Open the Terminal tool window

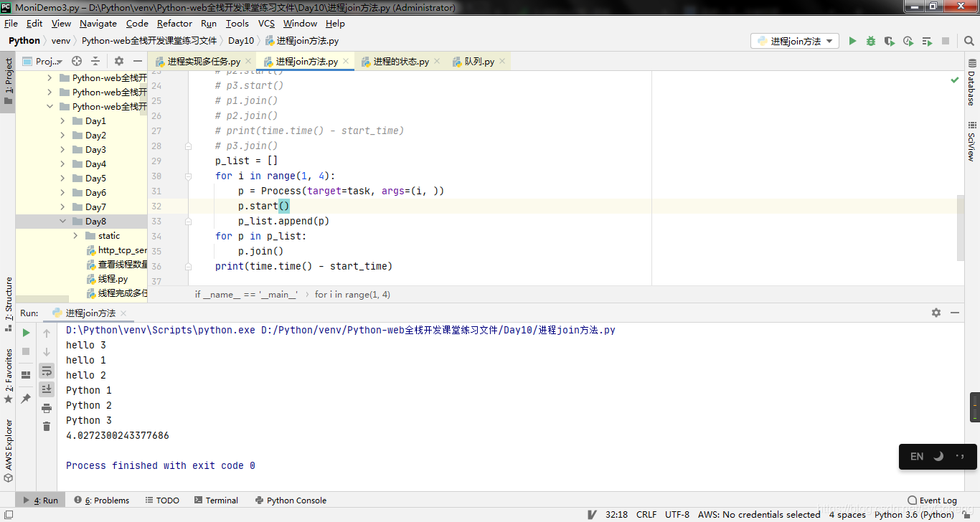point(215,500)
